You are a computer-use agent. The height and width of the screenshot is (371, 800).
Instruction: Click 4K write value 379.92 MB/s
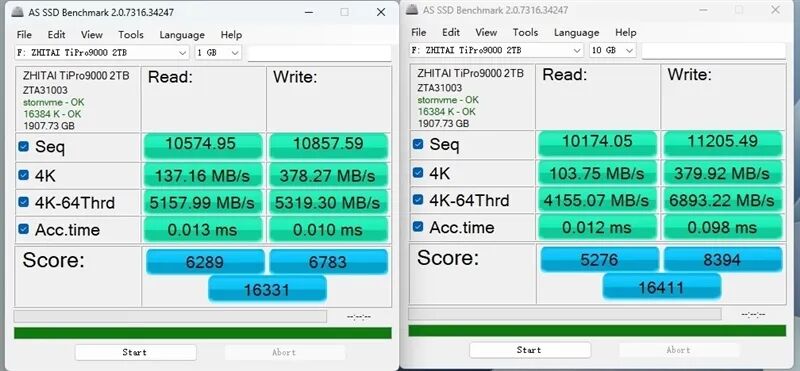click(722, 172)
